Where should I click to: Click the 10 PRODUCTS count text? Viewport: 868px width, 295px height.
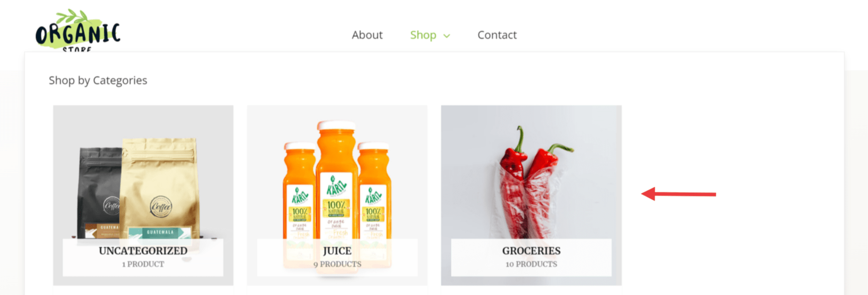(x=531, y=264)
